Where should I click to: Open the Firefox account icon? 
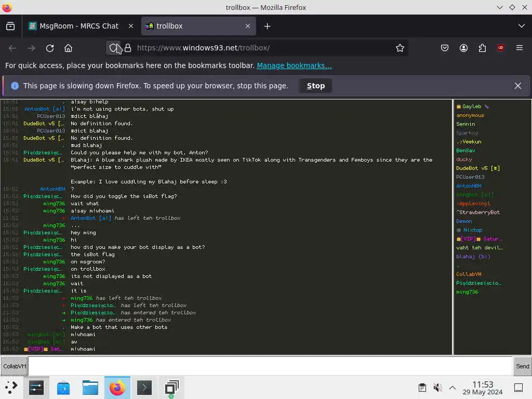pos(463,48)
